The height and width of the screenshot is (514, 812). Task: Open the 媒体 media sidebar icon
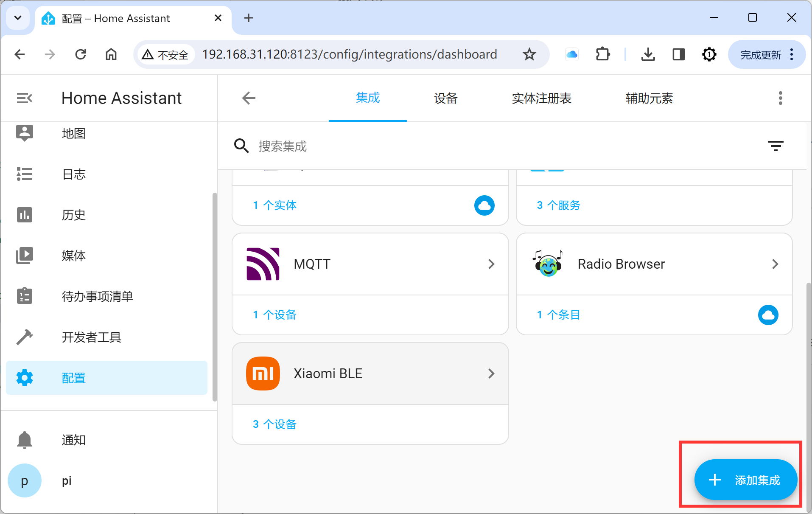[25, 256]
